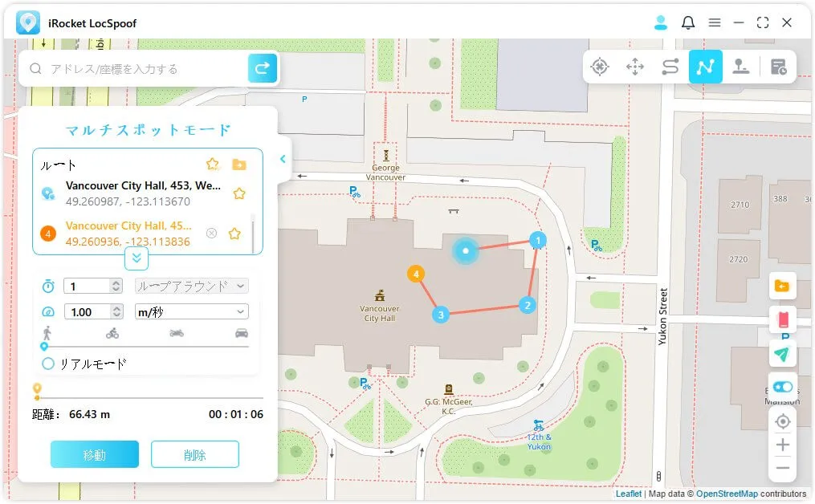
Task: Open the ループアラウンド dropdown
Action: tap(191, 286)
